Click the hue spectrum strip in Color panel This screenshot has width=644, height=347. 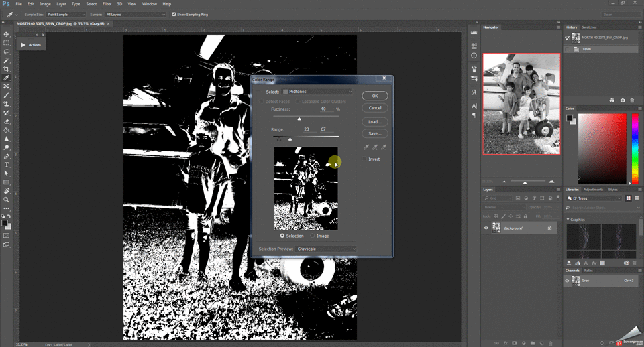pos(635,148)
